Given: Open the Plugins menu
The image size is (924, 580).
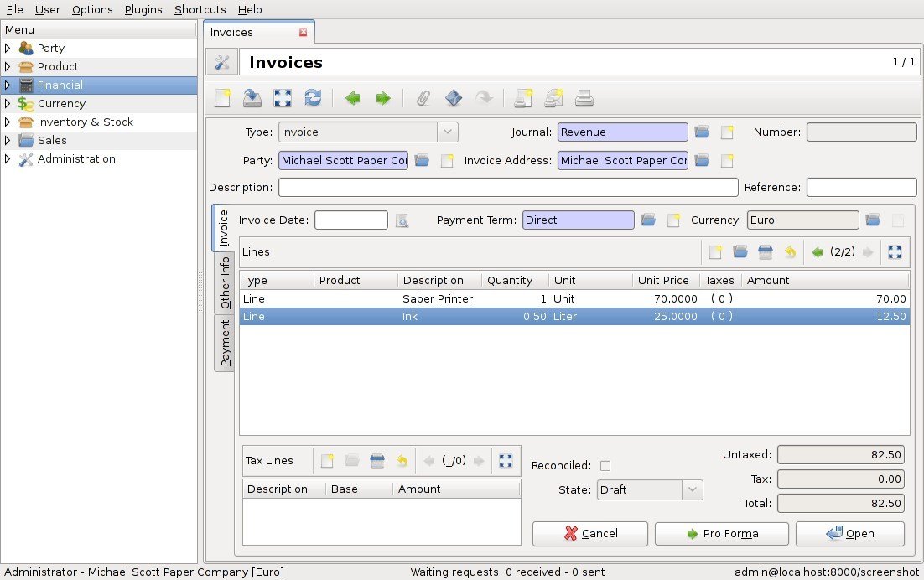Looking at the screenshot, I should [x=143, y=9].
